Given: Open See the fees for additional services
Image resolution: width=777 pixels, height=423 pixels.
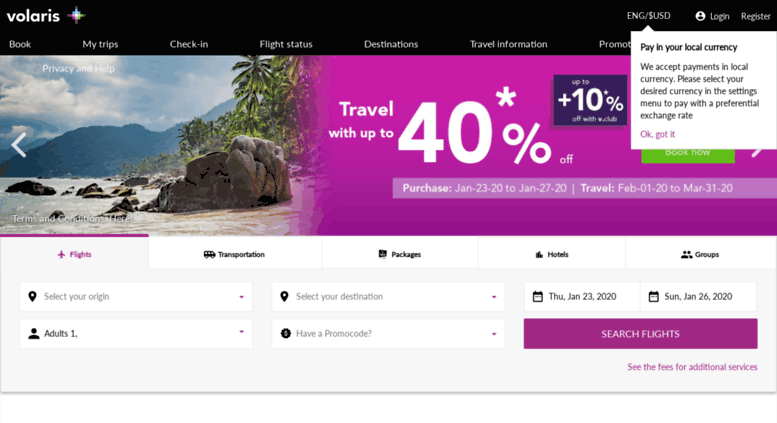Looking at the screenshot, I should point(692,367).
